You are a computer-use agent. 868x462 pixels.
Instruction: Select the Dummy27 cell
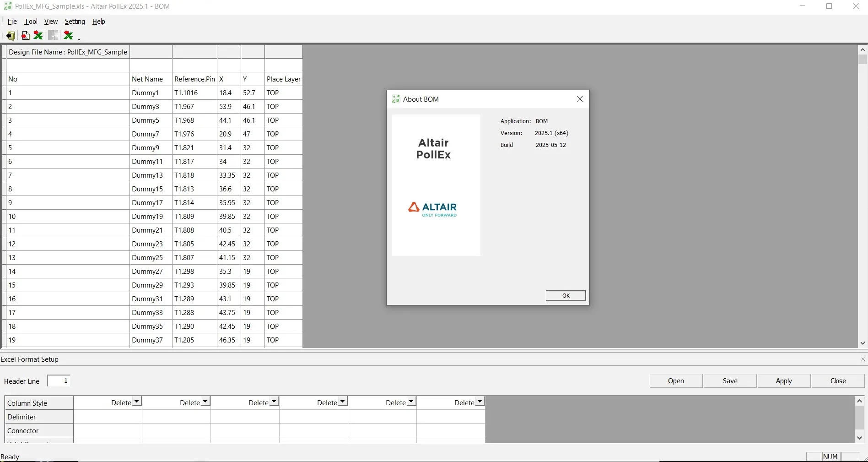[x=151, y=272]
